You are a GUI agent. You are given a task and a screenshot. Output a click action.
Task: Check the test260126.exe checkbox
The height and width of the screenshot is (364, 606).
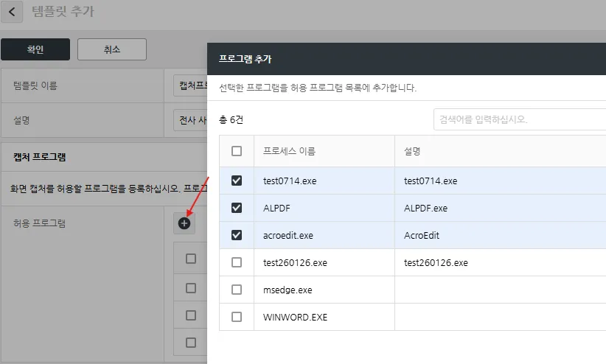pos(237,262)
